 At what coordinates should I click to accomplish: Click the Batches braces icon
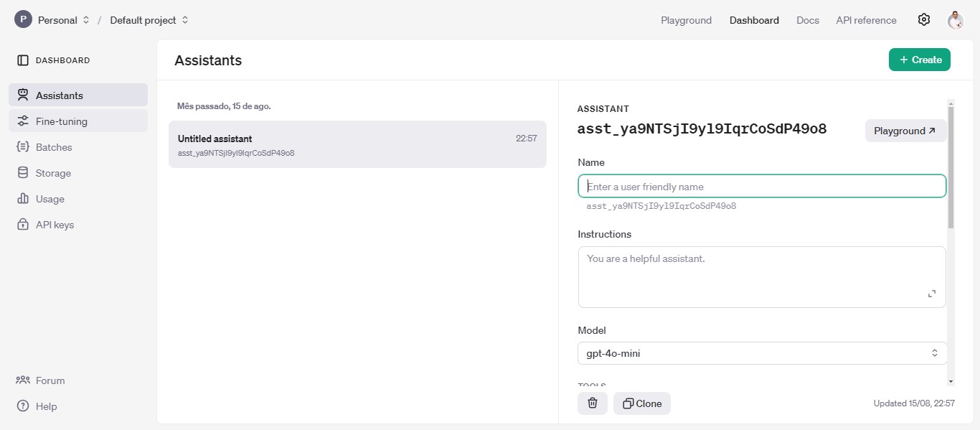[23, 147]
